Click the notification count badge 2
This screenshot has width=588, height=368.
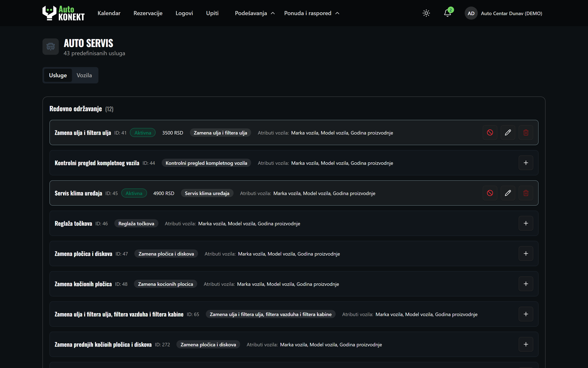click(450, 10)
